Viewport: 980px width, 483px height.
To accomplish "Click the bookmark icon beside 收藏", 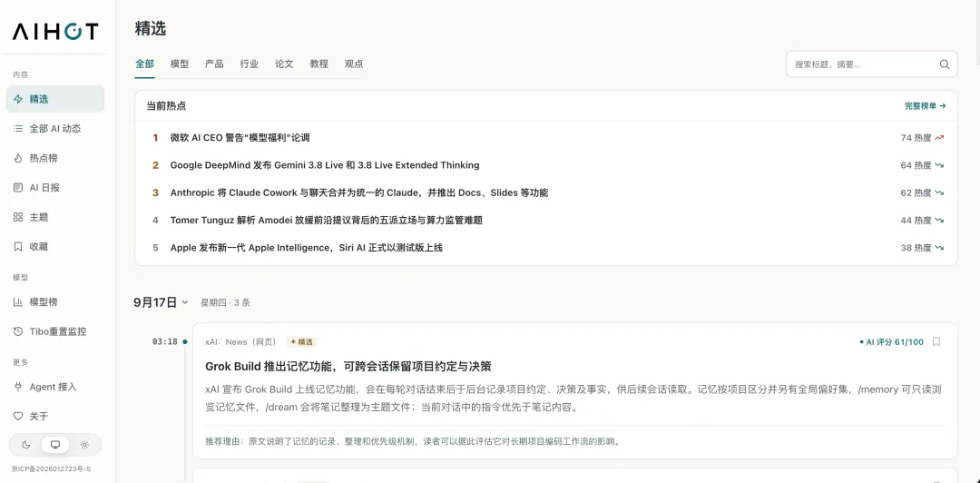I will 18,247.
